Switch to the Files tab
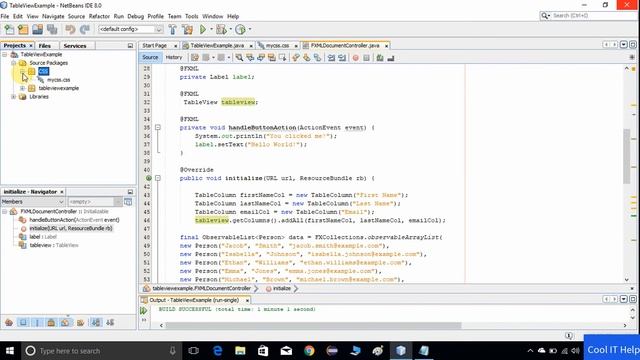The width and height of the screenshot is (640, 360). (44, 46)
